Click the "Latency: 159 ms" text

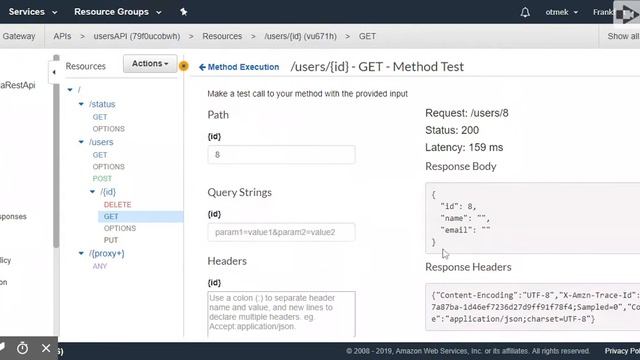point(464,147)
